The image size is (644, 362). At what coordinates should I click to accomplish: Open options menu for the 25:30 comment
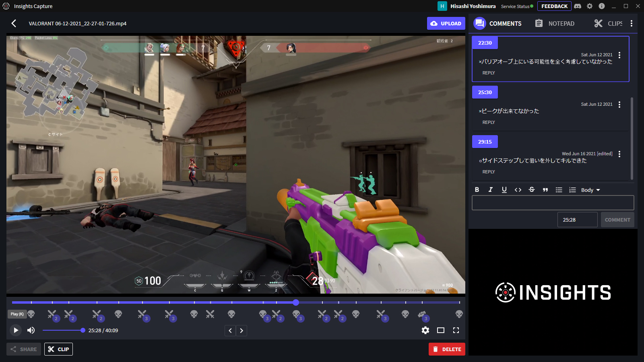coord(619,105)
